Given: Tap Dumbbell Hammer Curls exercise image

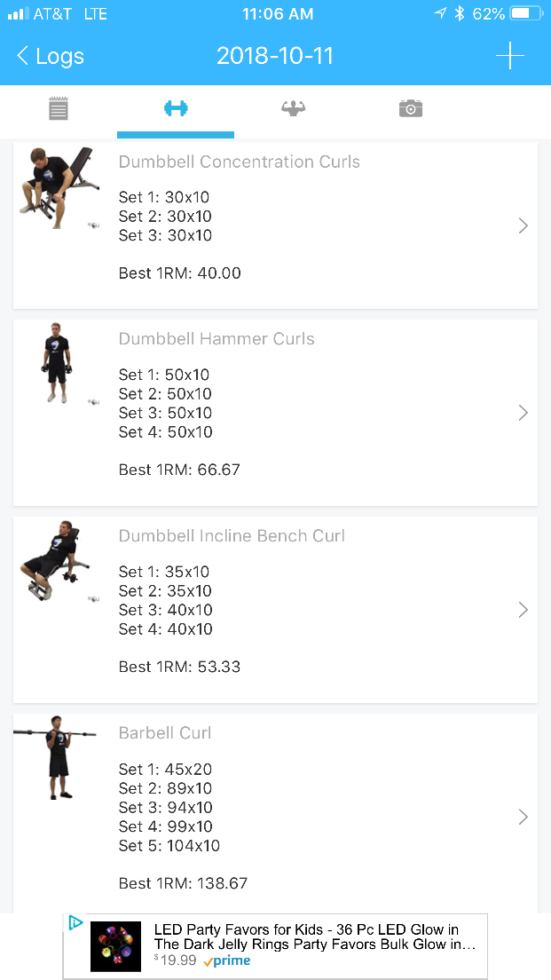Looking at the screenshot, I should (x=59, y=365).
